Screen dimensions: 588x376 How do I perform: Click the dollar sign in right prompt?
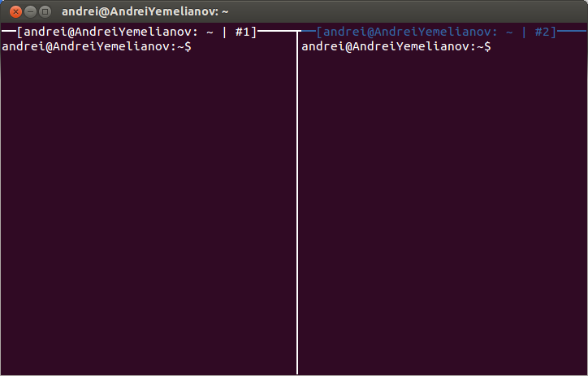click(487, 47)
